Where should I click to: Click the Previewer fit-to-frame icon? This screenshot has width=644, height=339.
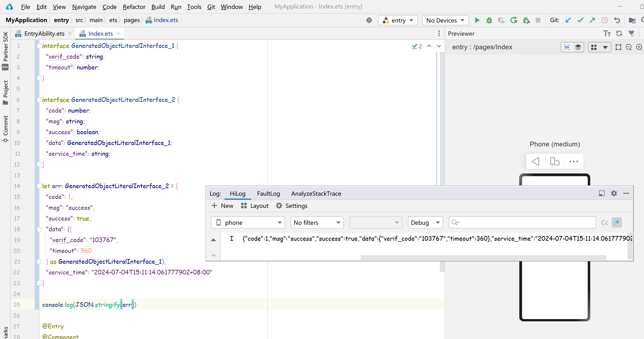click(618, 47)
